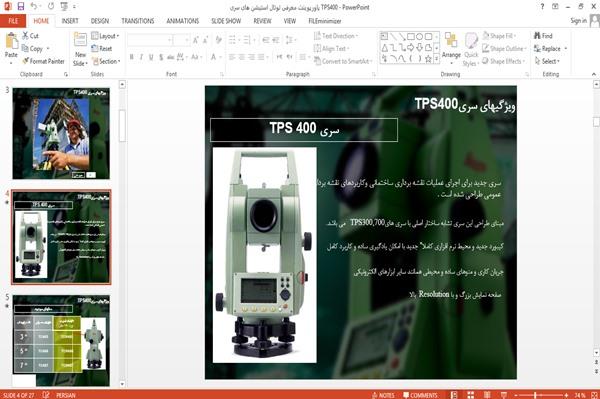Viewport: 600px width, 399px height.
Task: Select the Format Painter tool
Action: [x=43, y=61]
